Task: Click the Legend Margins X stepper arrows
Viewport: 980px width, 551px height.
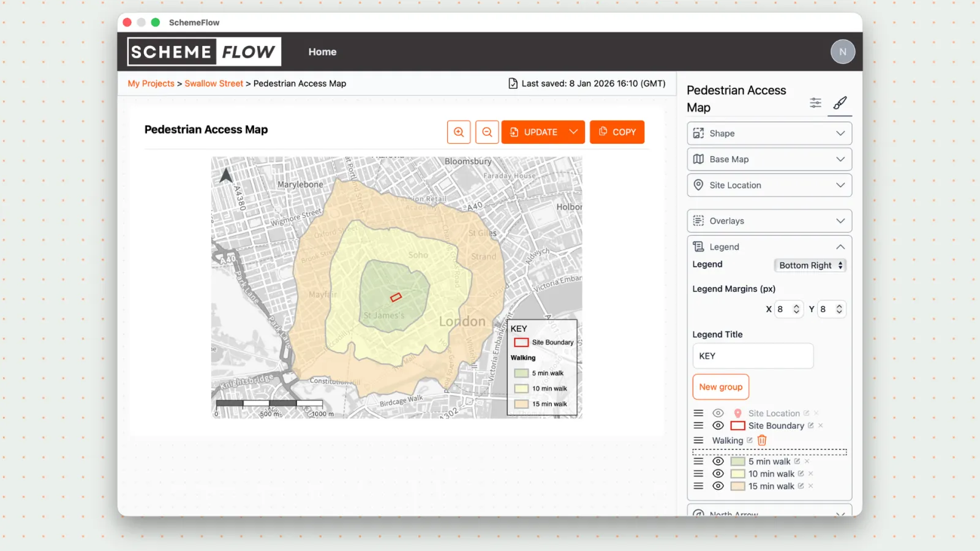Action: click(x=796, y=309)
